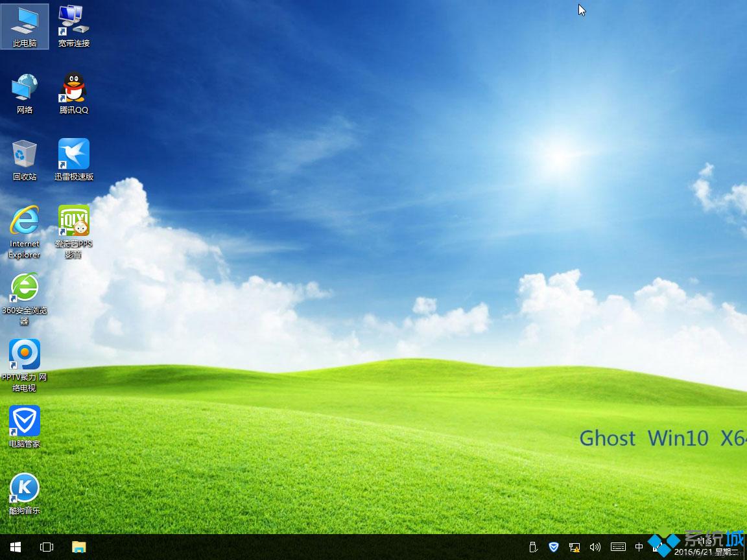747x560 pixels.
Task: Open safely remove USB device menu
Action: pyautogui.click(x=532, y=548)
